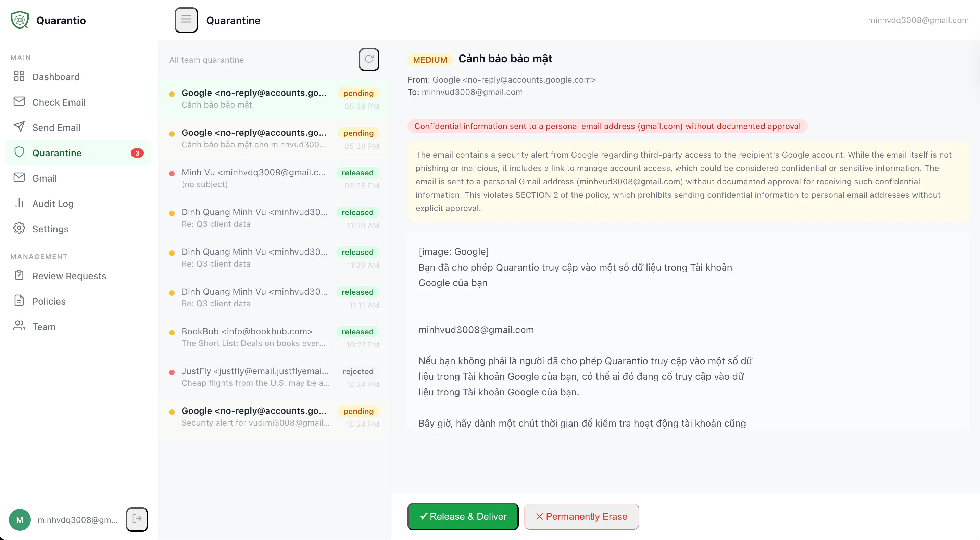980x540 pixels.
Task: Open Settings from sidebar
Action: click(78, 229)
